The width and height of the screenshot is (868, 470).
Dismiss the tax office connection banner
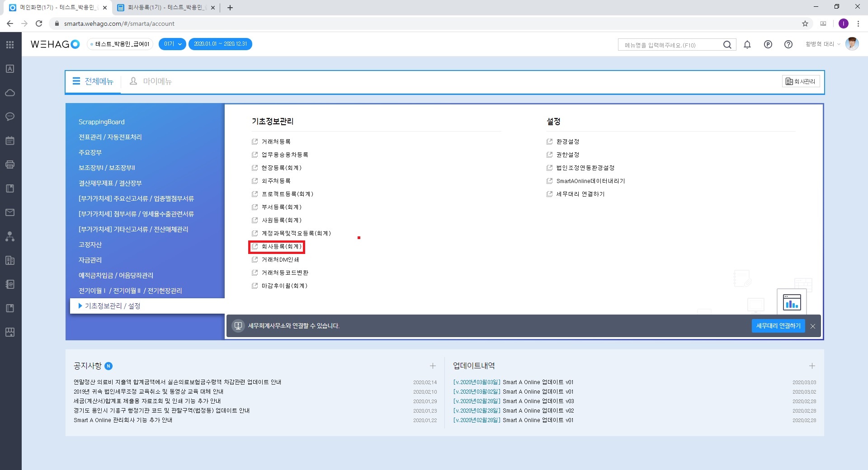click(x=813, y=326)
